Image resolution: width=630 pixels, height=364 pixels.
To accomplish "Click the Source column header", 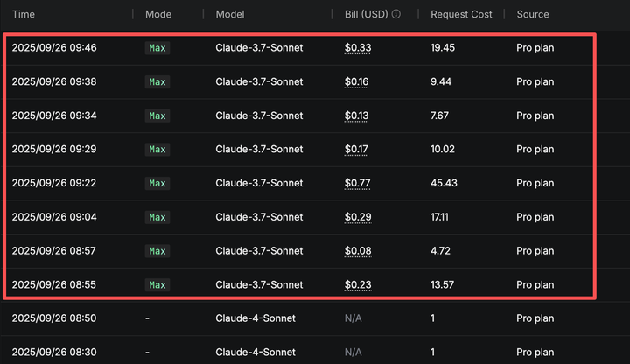I will [533, 14].
